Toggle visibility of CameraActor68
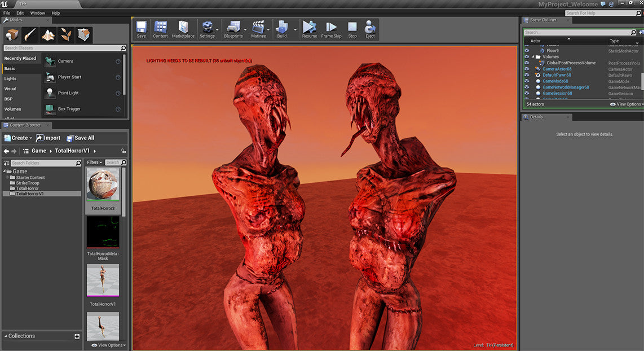 527,69
